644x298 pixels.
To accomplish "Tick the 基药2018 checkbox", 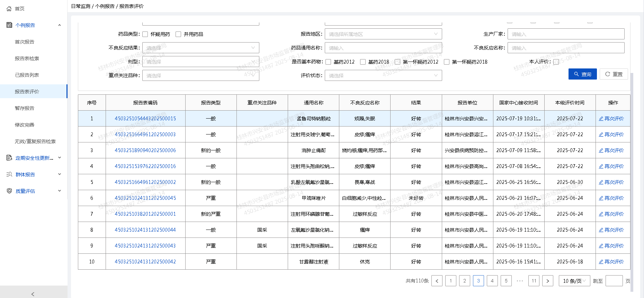I will 363,62.
